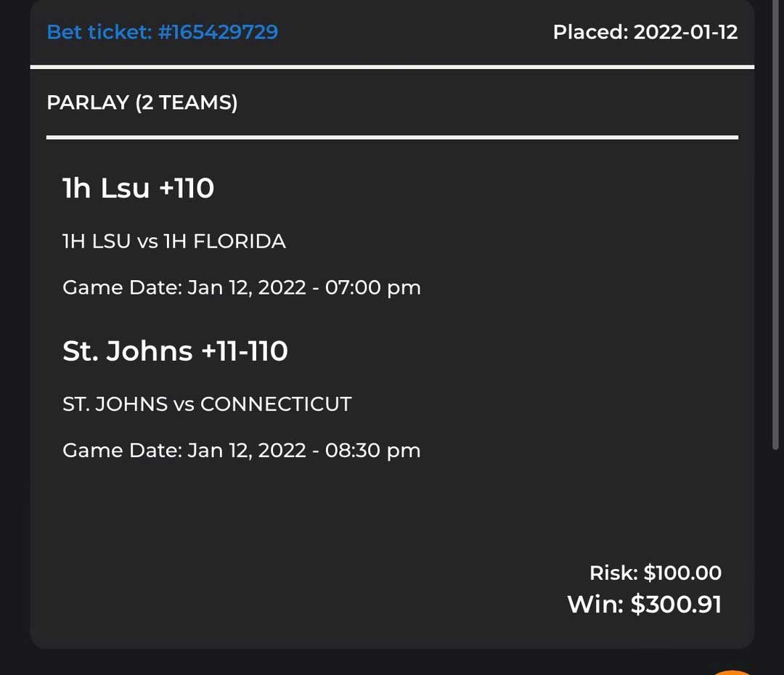This screenshot has width=784, height=675.
Task: Select the PARLAY (2 TEAMS) heading
Action: pos(142,102)
